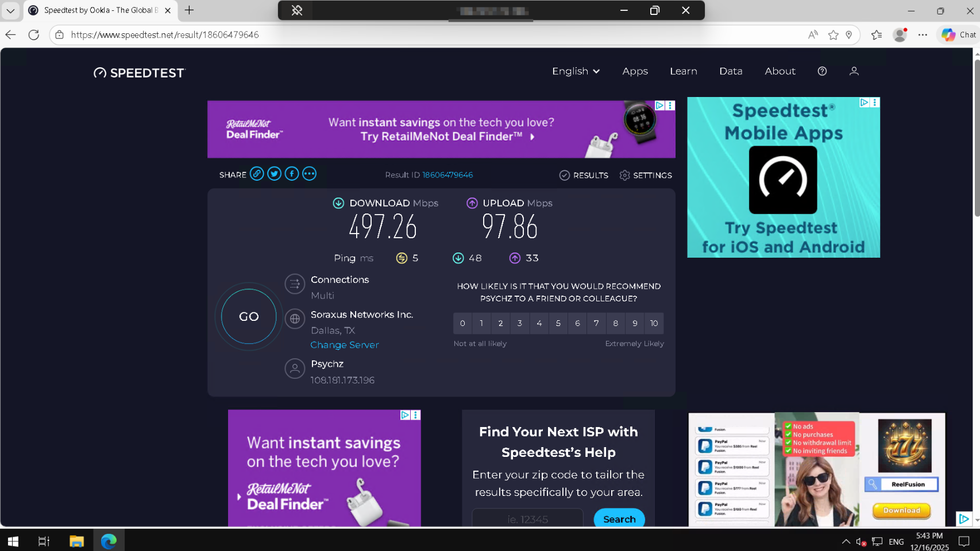This screenshot has height=551, width=980.
Task: Share result on Twitter
Action: pyautogui.click(x=274, y=174)
